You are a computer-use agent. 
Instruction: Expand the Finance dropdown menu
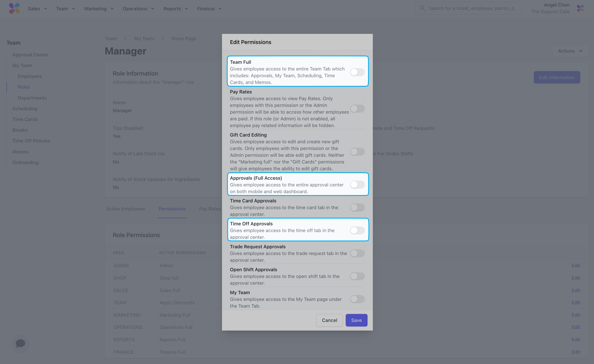[x=209, y=9]
